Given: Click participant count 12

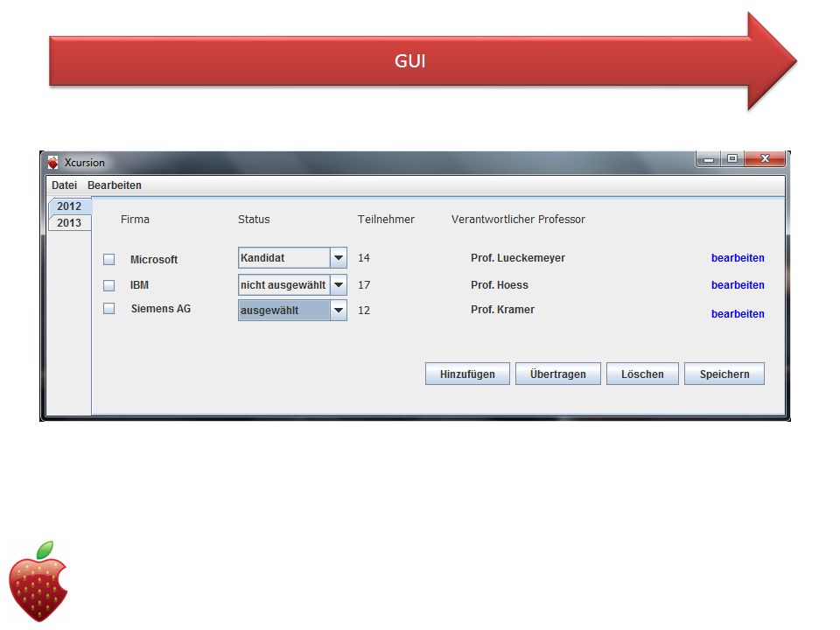Looking at the screenshot, I should tap(364, 310).
